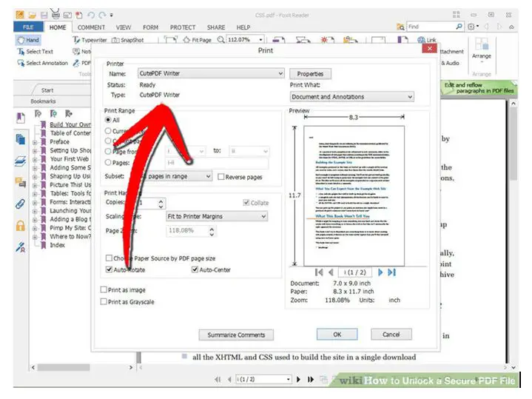The width and height of the screenshot is (532, 399).
Task: Go to previous preview page
Action: (331, 272)
